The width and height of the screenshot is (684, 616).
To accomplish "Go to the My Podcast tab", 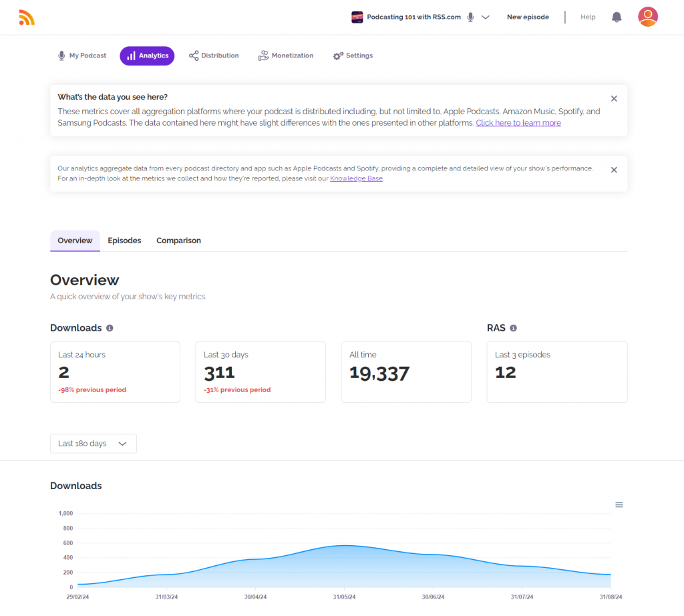I will [x=82, y=56].
